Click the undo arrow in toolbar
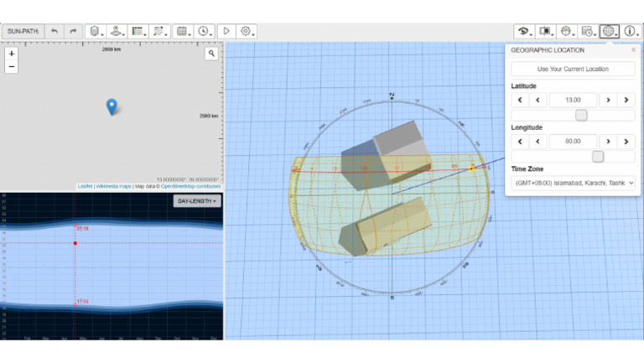 click(x=55, y=31)
